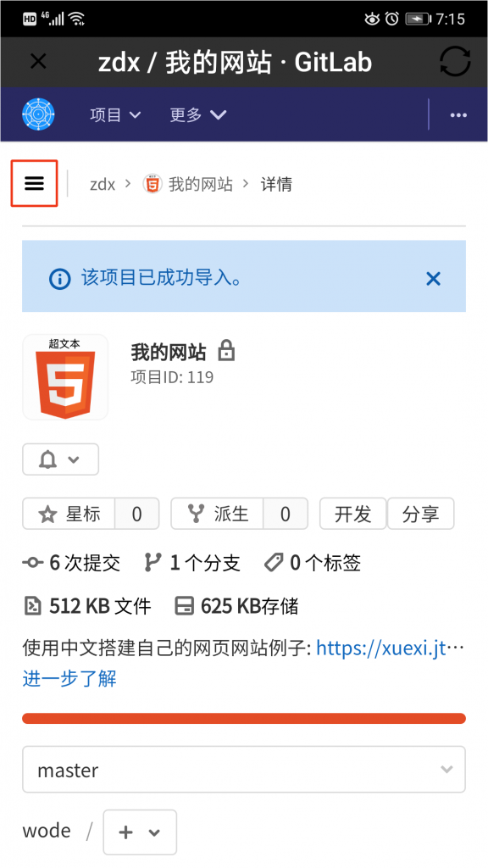Dismiss the import success banner

pos(433,278)
